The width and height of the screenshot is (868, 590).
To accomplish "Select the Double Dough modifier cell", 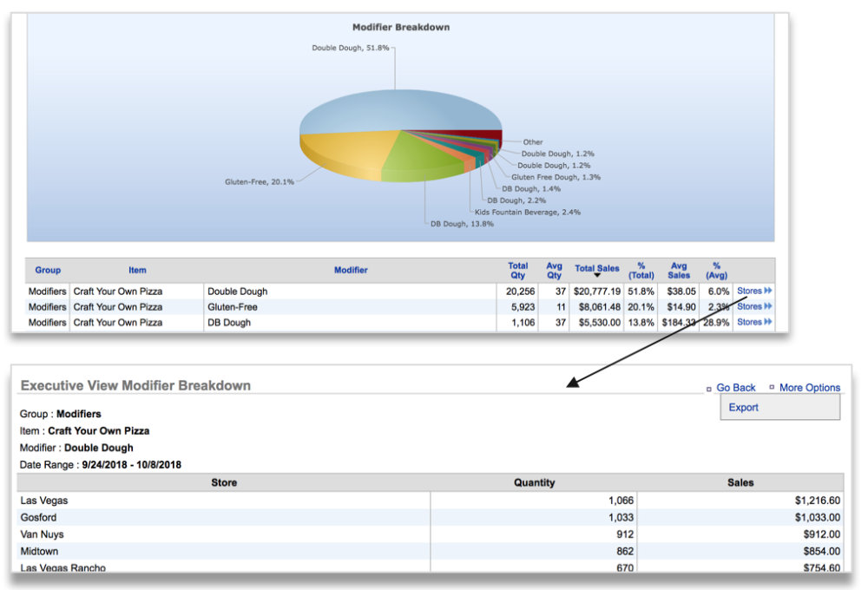I will pyautogui.click(x=350, y=292).
